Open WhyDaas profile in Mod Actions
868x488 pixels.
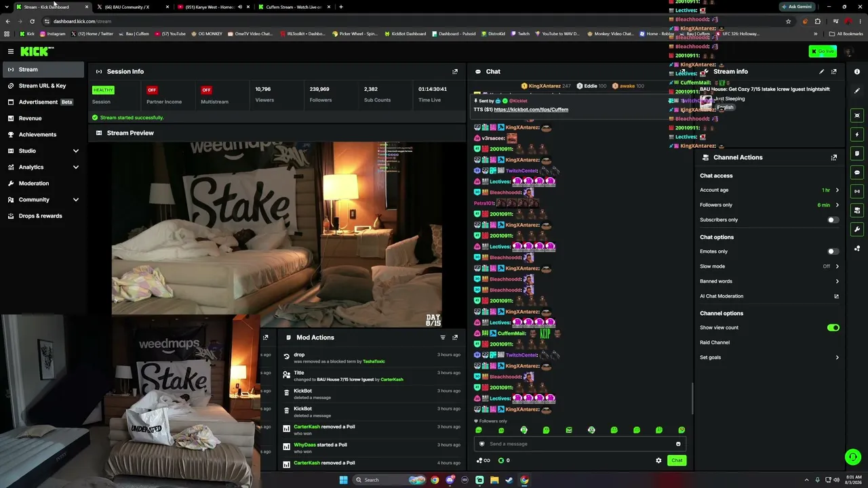(304, 445)
